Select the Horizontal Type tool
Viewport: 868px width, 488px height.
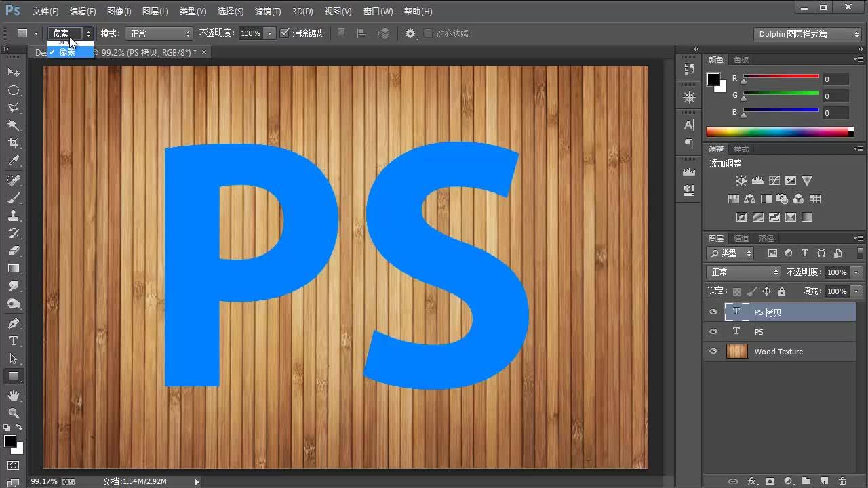pyautogui.click(x=14, y=341)
